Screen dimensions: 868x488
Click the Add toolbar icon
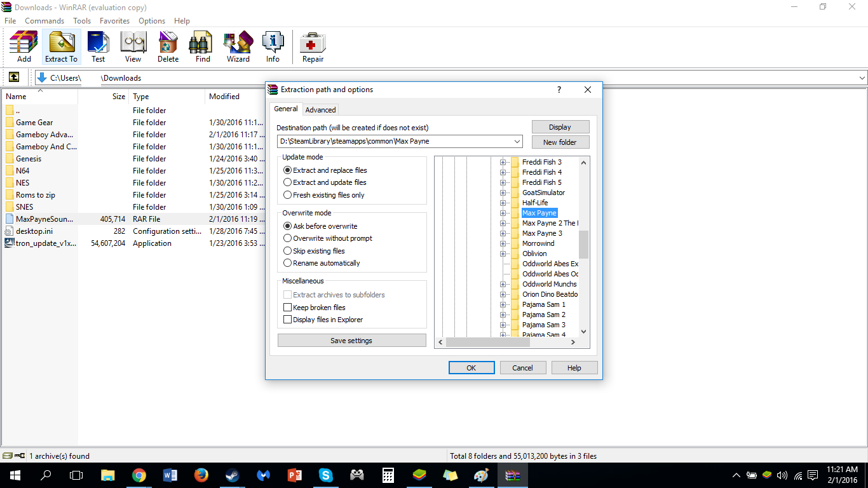24,46
